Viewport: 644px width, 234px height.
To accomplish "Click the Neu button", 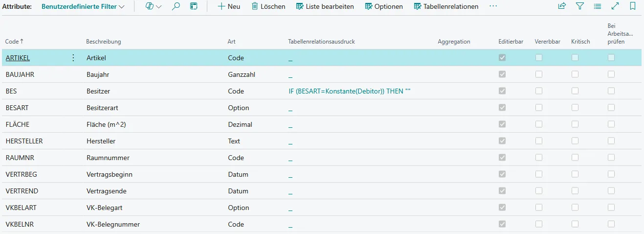I will click(x=229, y=6).
